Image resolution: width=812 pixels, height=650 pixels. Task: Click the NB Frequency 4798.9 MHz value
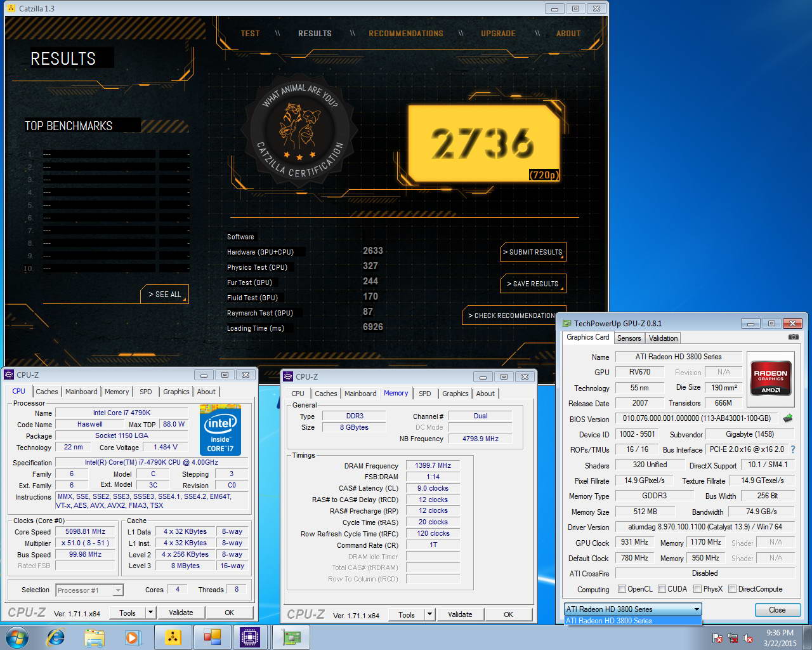(480, 439)
